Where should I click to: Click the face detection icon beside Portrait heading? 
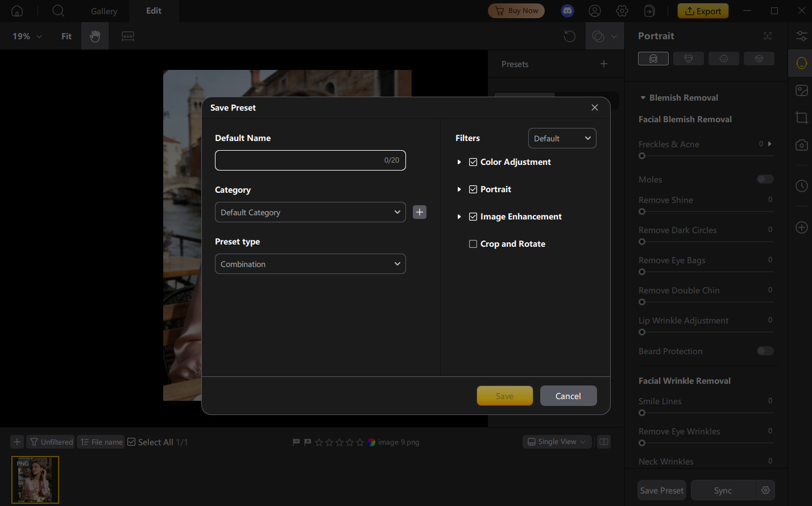click(x=768, y=36)
